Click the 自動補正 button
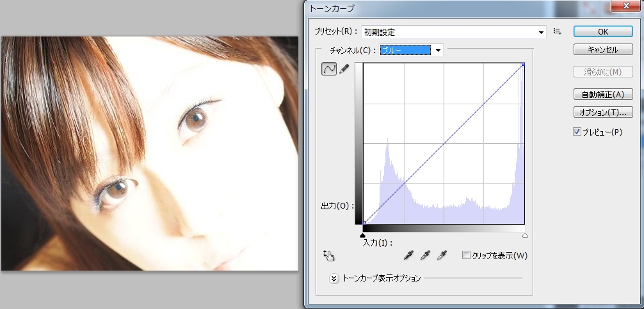This screenshot has height=309, width=644. tap(603, 94)
